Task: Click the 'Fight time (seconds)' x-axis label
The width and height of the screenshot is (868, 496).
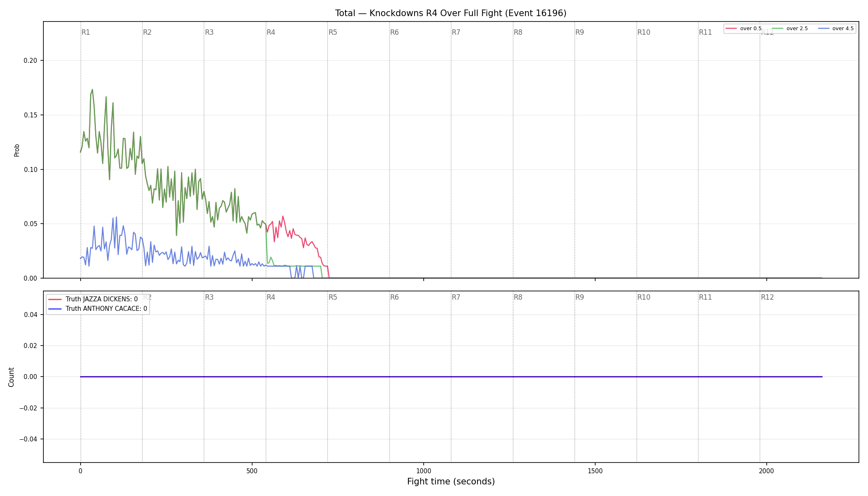Action: click(x=451, y=482)
